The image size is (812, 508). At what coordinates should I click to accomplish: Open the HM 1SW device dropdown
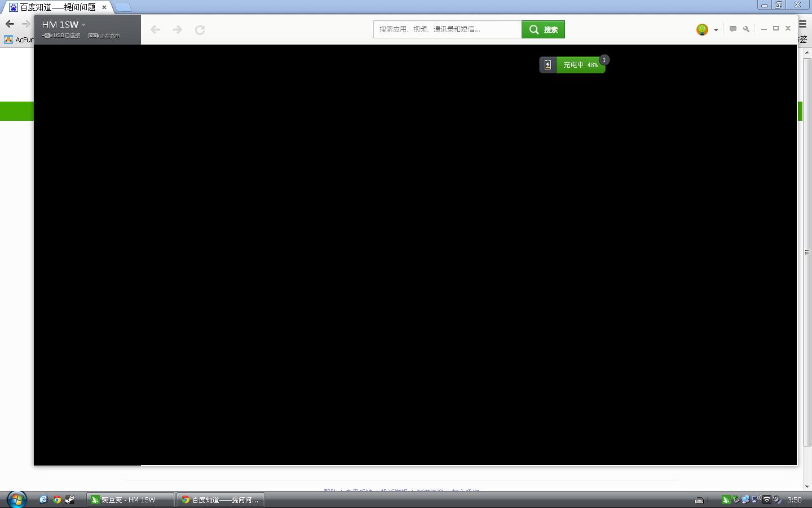coord(64,24)
